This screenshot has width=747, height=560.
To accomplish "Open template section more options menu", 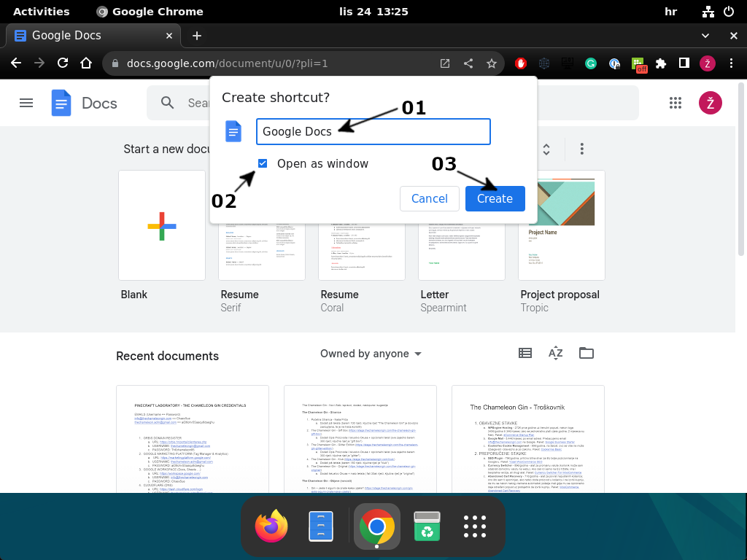I will point(581,149).
